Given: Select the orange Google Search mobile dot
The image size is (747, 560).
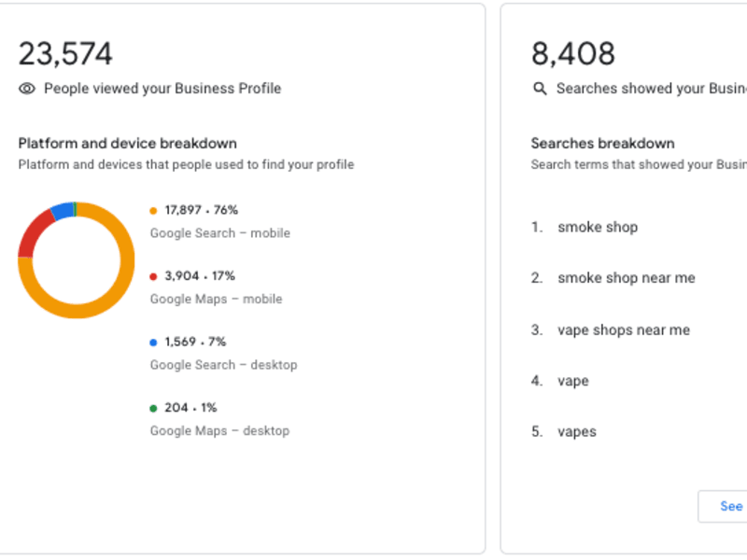Looking at the screenshot, I should [x=153, y=211].
